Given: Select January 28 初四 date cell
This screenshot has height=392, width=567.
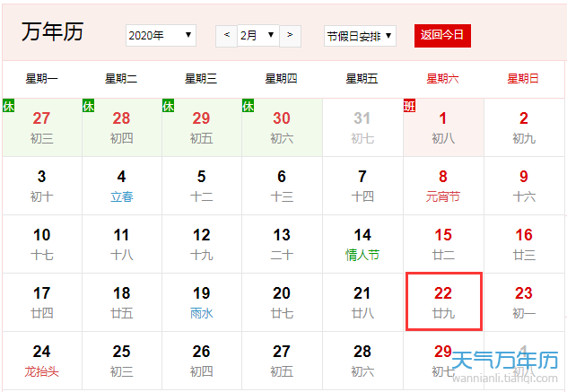Looking at the screenshot, I should [x=122, y=127].
